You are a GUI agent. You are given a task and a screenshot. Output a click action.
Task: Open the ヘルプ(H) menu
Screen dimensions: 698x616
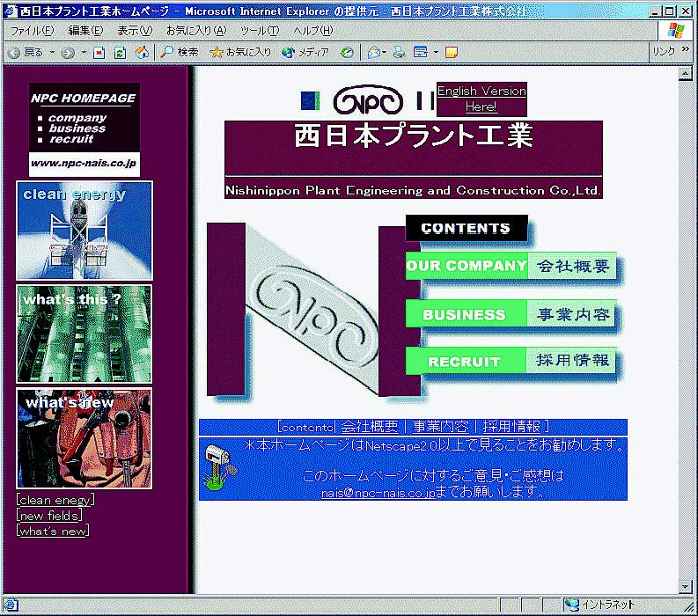click(313, 31)
